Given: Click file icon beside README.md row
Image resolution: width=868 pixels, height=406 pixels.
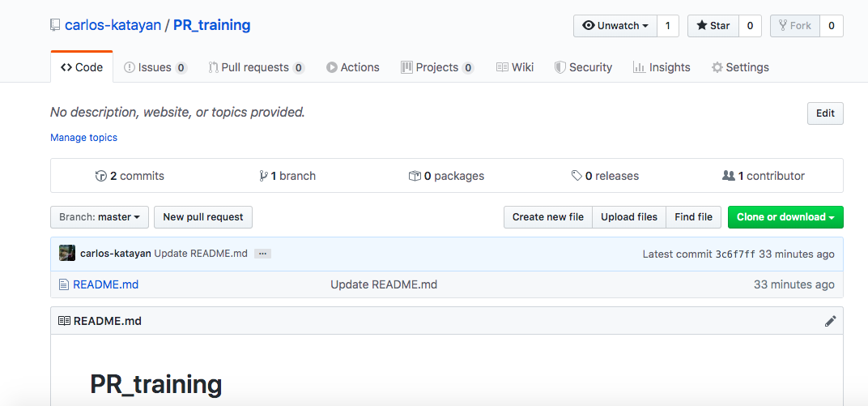Looking at the screenshot, I should 64,284.
